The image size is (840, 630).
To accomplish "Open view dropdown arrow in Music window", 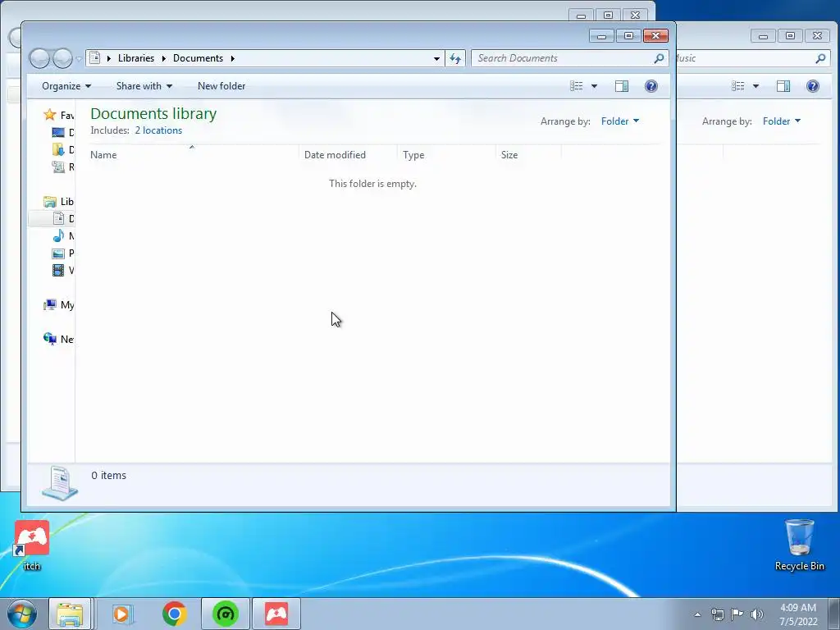I will [x=756, y=86].
